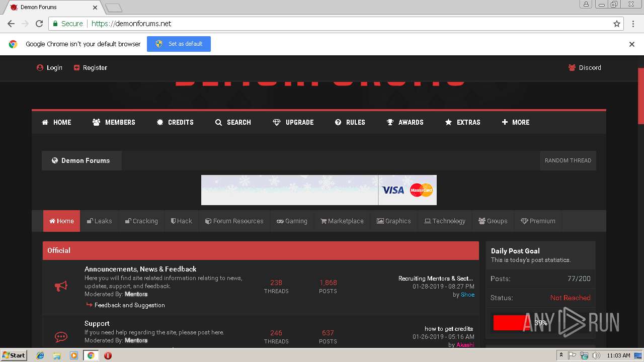Open the Login link

49,67
